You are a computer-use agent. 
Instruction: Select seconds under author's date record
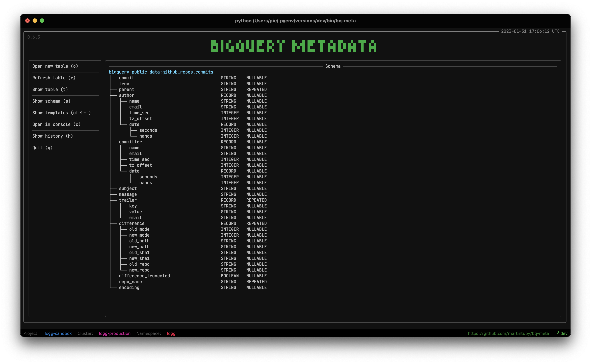pyautogui.click(x=199, y=130)
